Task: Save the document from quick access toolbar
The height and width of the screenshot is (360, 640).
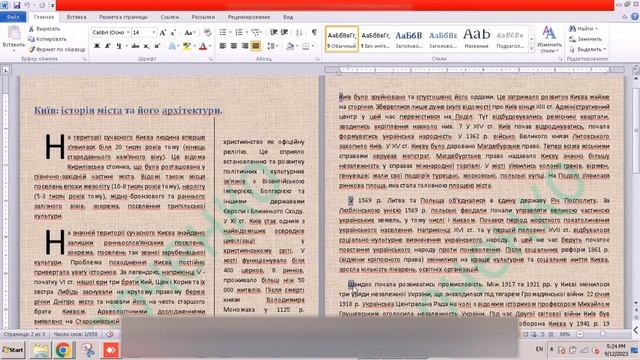Action: (17, 5)
